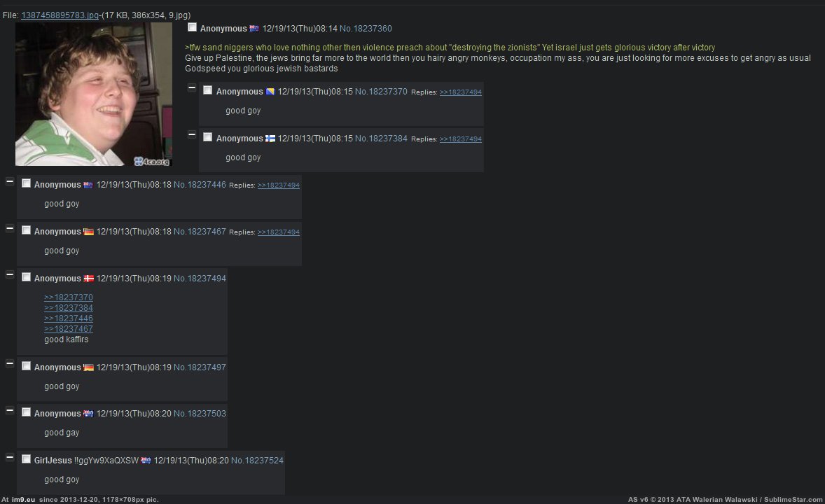Click the flag icon on original post No.18237360
The width and height of the screenshot is (825, 504).
click(254, 29)
